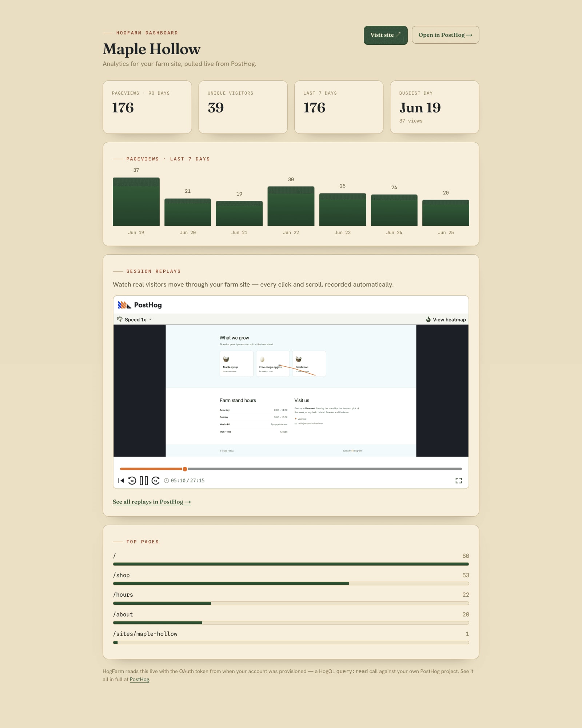Click the Busiest Day Jun 19 card

click(x=435, y=107)
